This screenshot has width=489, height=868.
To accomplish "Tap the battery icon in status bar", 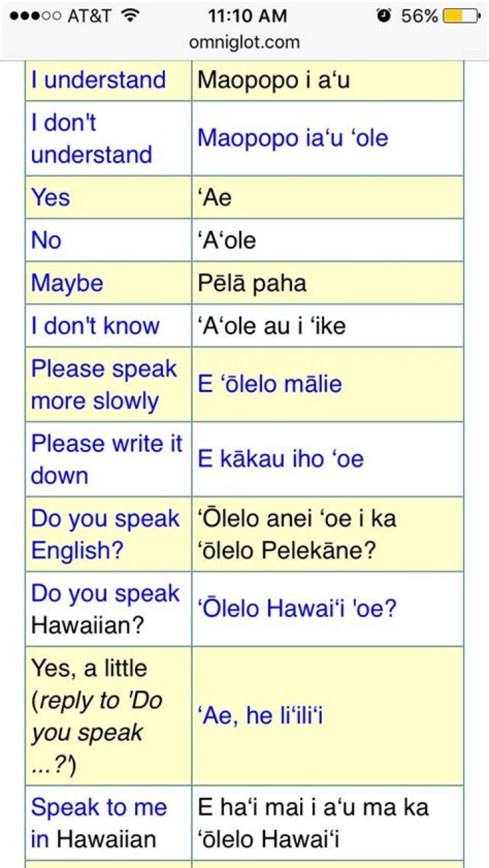I will (461, 16).
